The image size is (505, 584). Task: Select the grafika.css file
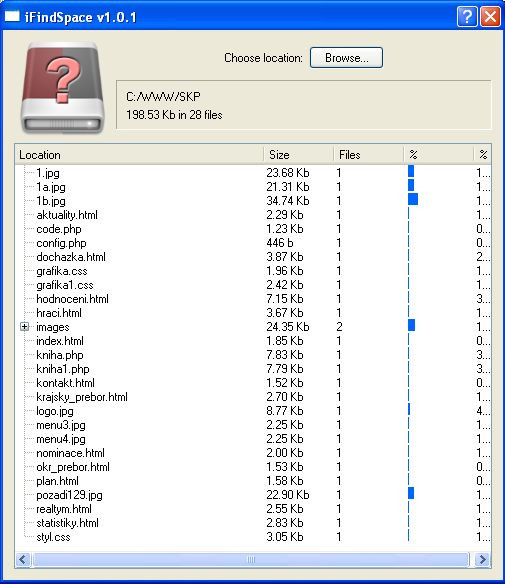(62, 271)
